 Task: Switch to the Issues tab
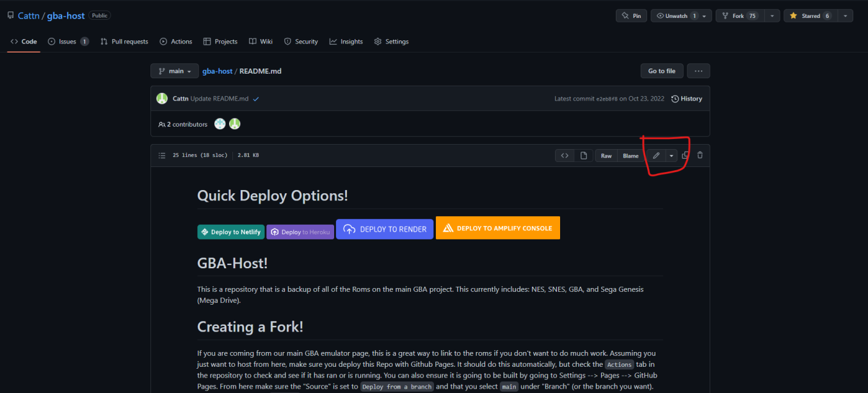[68, 42]
